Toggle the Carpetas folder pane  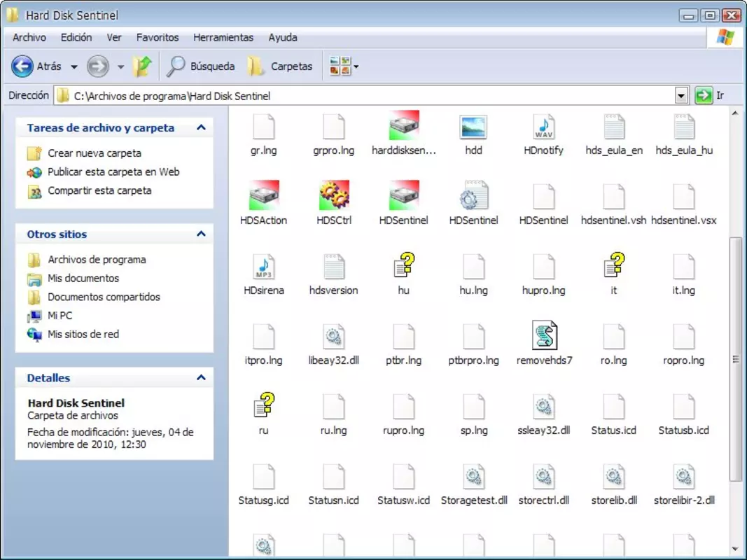(x=280, y=66)
